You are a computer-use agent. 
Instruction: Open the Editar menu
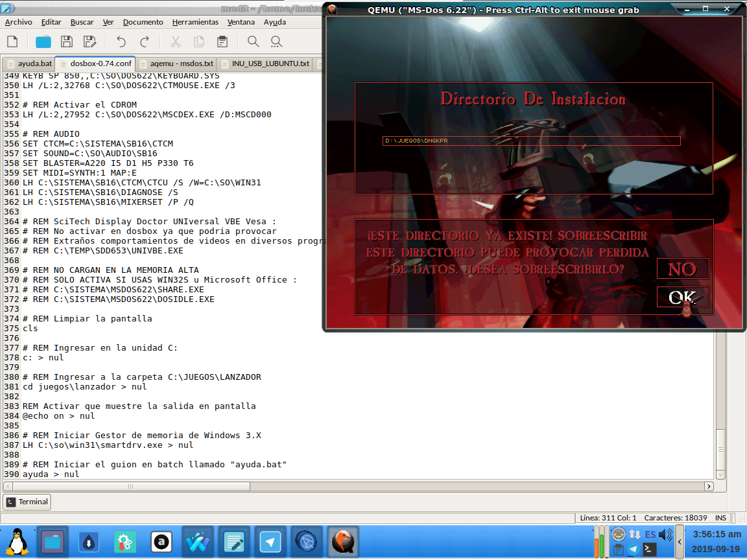[x=51, y=22]
